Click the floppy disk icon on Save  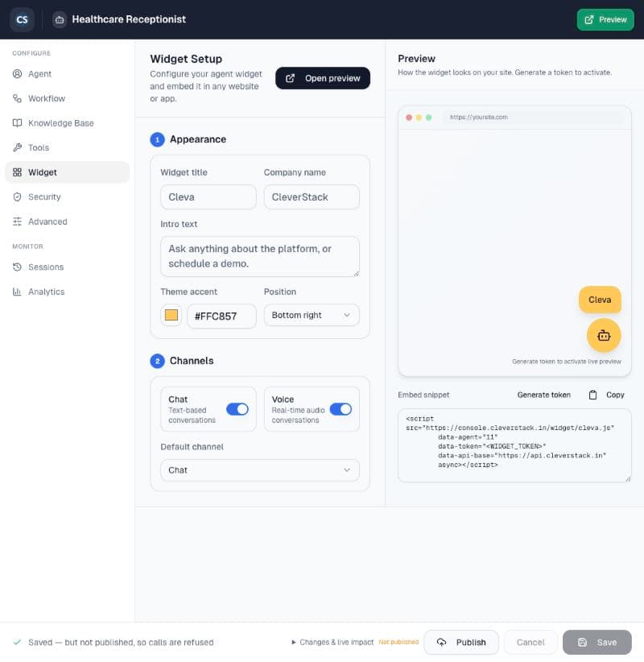click(x=582, y=642)
